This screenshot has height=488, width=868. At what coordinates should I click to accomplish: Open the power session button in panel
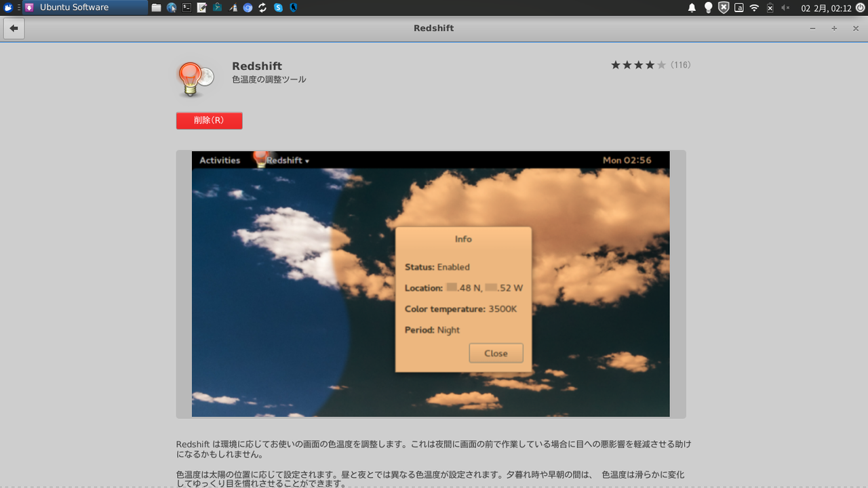(860, 8)
